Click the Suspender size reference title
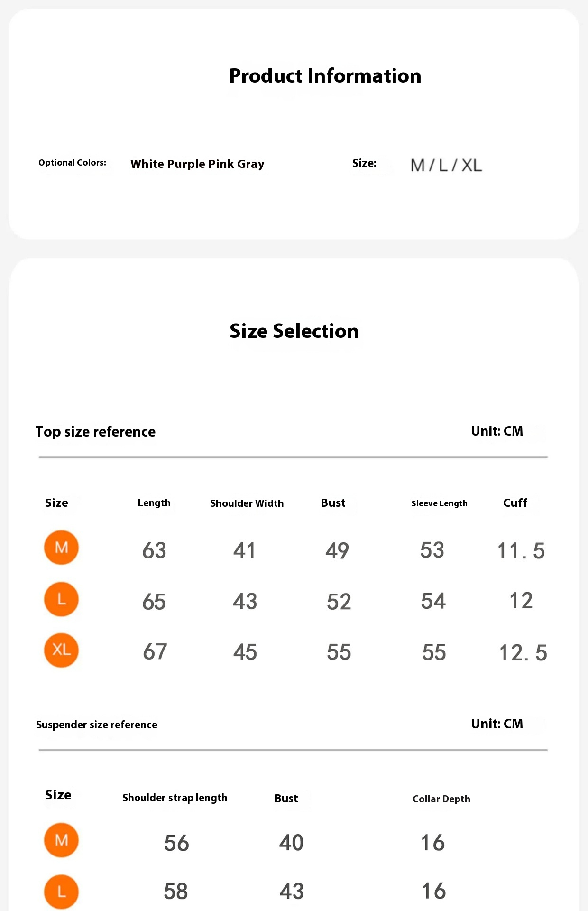 97,725
